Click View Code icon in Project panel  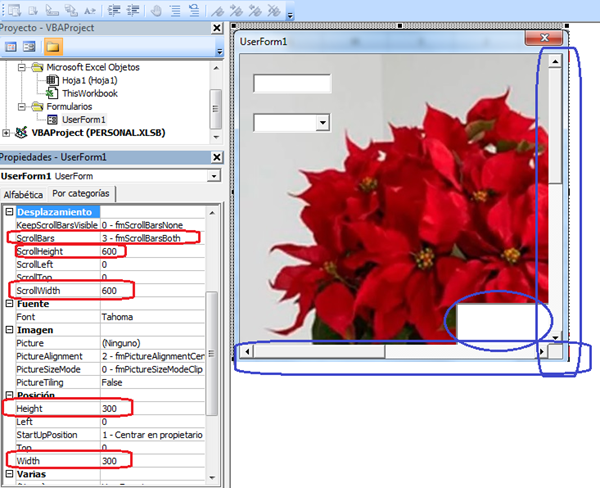pyautogui.click(x=11, y=47)
